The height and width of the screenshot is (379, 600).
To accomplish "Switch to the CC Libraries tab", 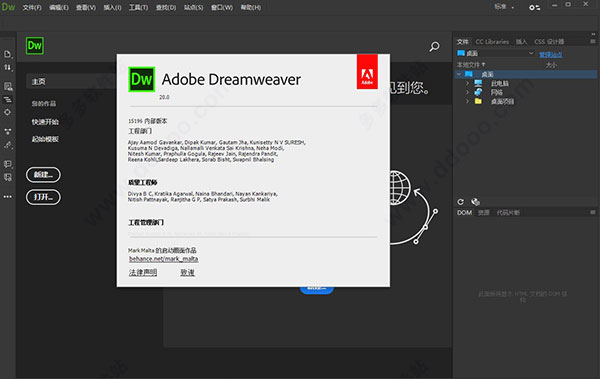I will click(492, 42).
